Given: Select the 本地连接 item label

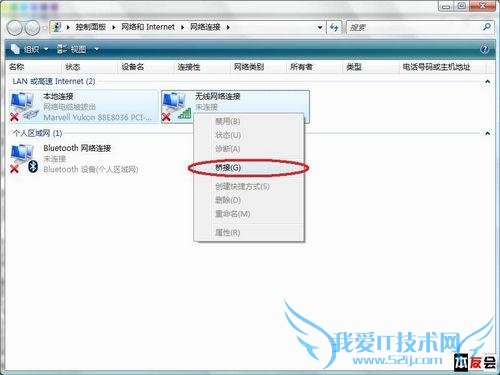Looking at the screenshot, I should pos(58,97).
